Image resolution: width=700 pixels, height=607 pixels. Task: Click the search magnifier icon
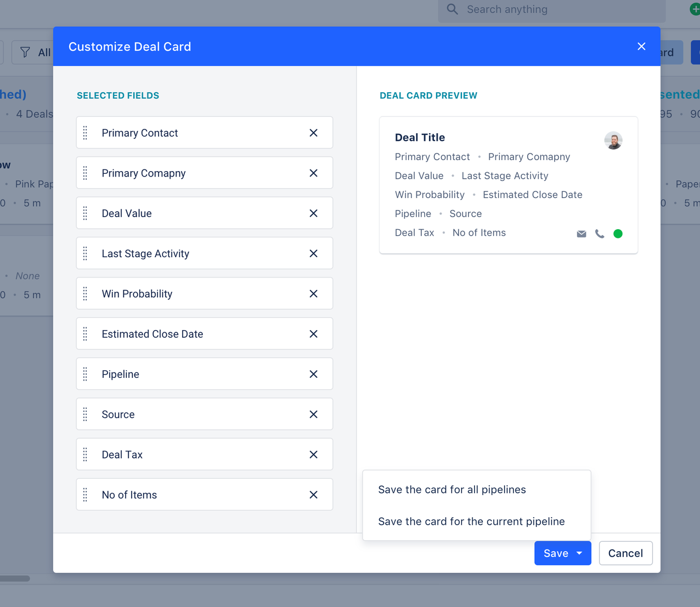tap(452, 9)
